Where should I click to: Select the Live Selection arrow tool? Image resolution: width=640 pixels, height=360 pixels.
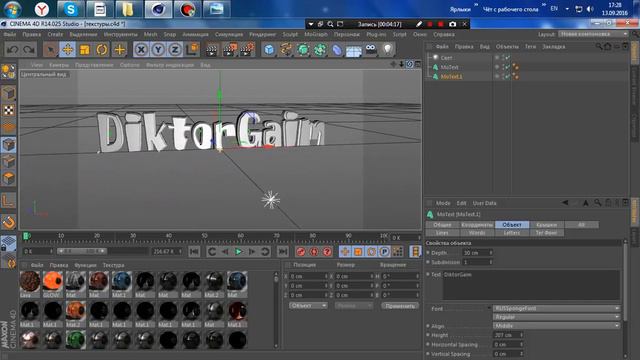tap(50, 50)
